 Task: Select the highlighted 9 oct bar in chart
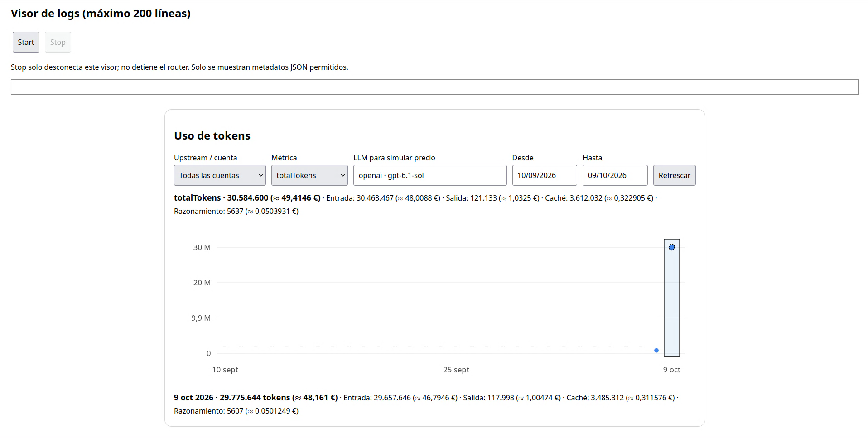(672, 298)
